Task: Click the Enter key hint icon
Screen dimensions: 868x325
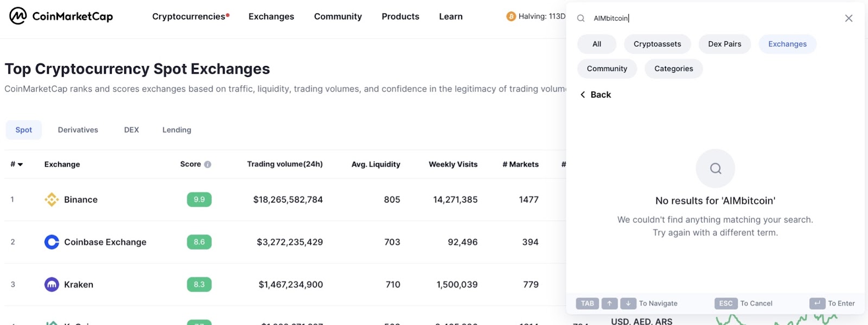Action: 817,303
